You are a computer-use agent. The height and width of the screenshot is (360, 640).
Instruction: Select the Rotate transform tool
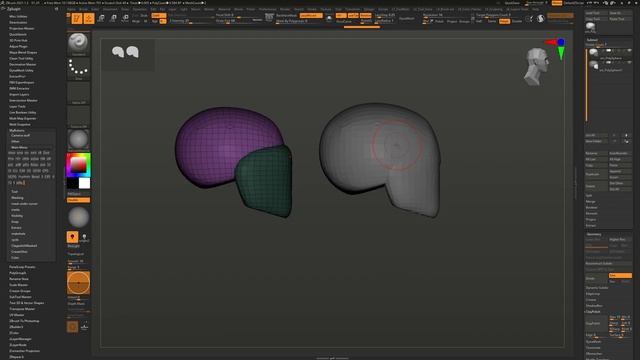point(125,18)
